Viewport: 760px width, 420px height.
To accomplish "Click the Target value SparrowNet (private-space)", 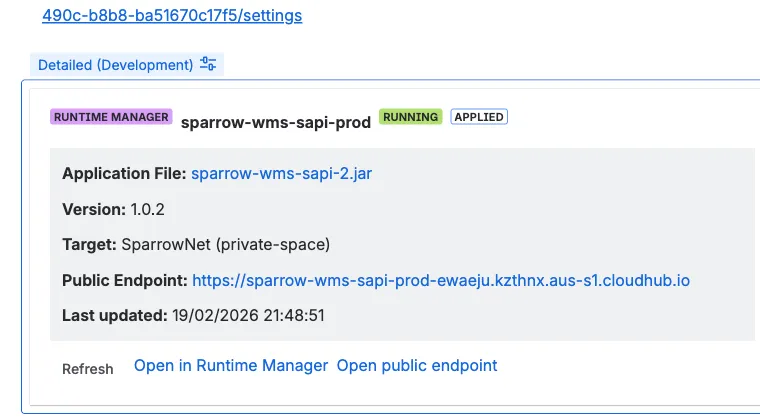I will (x=226, y=245).
